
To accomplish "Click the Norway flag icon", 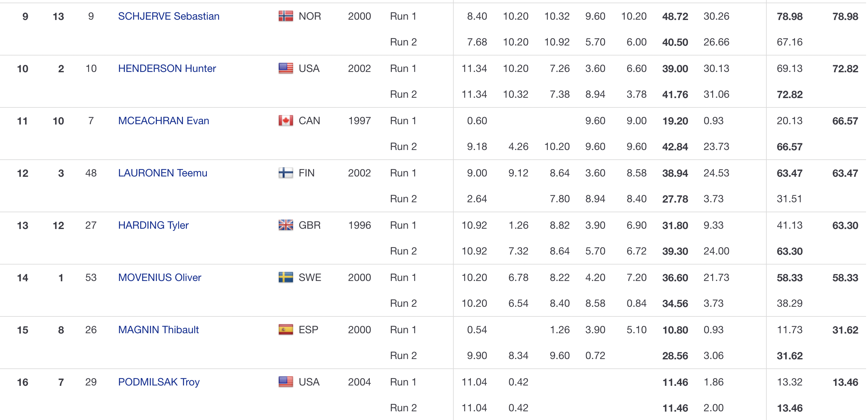I will pyautogui.click(x=285, y=16).
